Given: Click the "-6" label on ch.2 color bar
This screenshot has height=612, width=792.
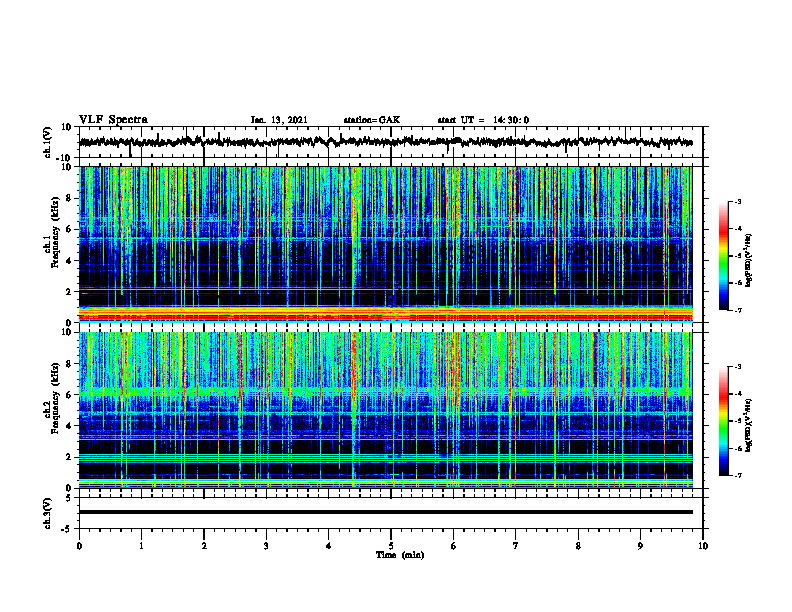Looking at the screenshot, I should pyautogui.click(x=738, y=448).
